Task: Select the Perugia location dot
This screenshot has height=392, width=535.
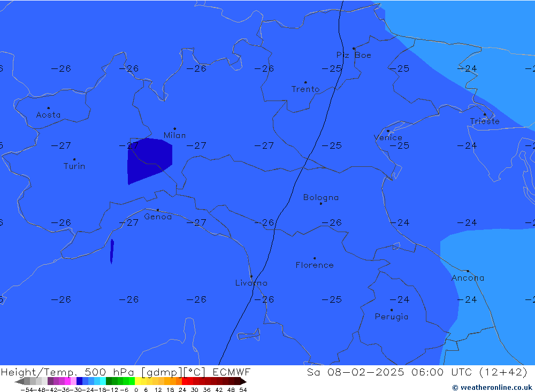Action: 391,310
